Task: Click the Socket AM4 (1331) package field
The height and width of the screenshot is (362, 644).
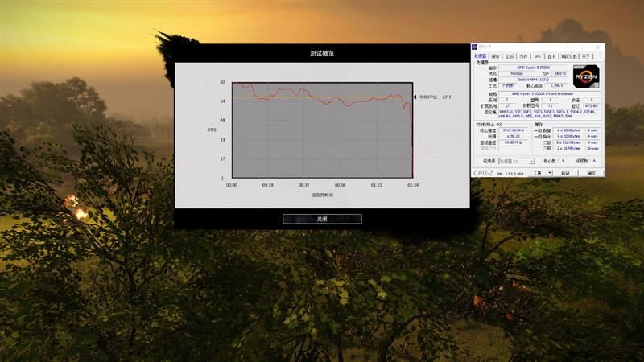Action: [534, 79]
